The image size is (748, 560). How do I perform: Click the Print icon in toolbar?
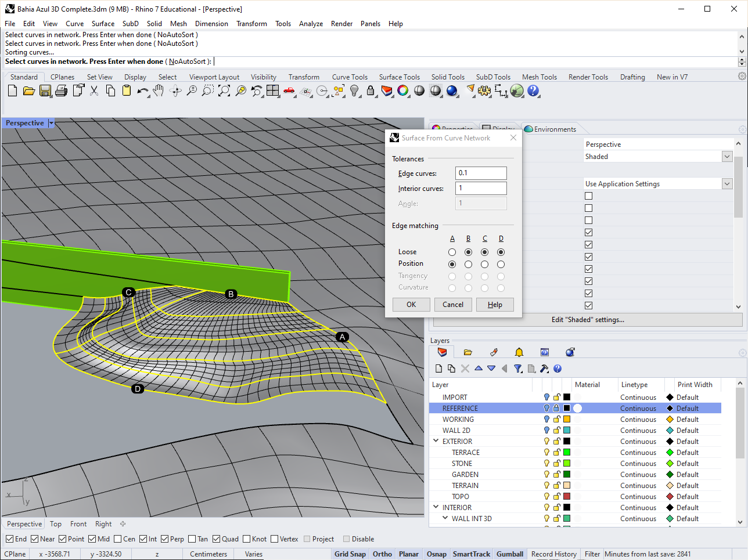coord(61,91)
